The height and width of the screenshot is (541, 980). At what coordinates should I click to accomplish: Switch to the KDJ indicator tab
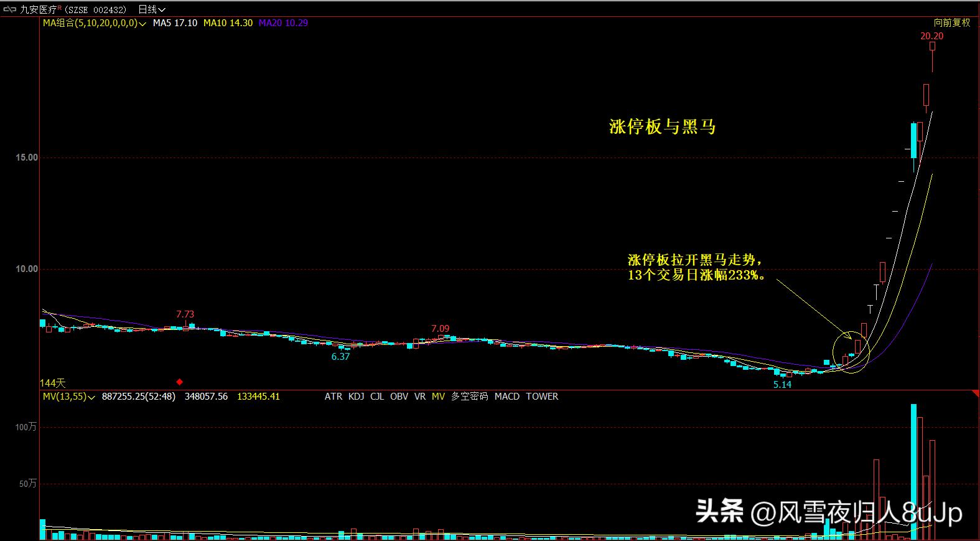(357, 397)
